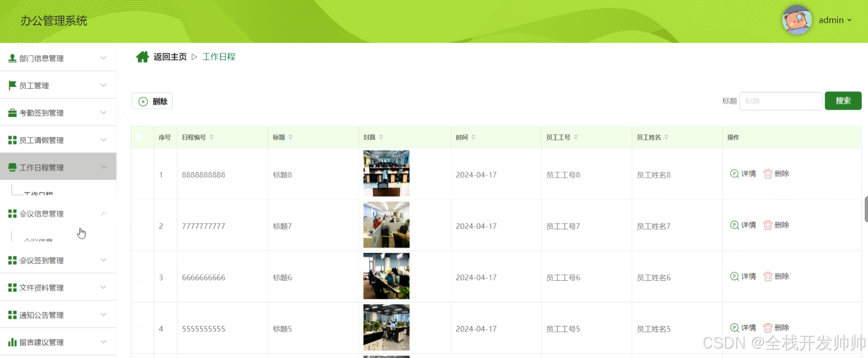Viewport: 868px width, 358px height.
Task: Open the 通知公告管理 menu label
Action: (42, 315)
